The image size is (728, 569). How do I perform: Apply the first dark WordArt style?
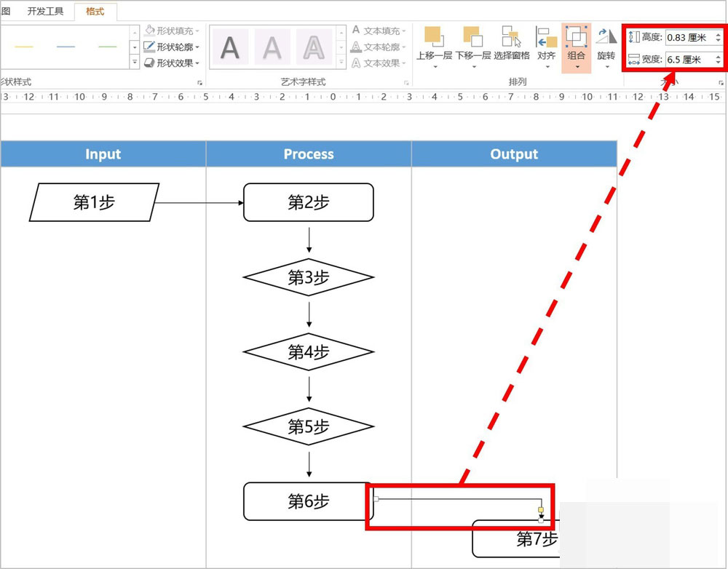coord(230,47)
